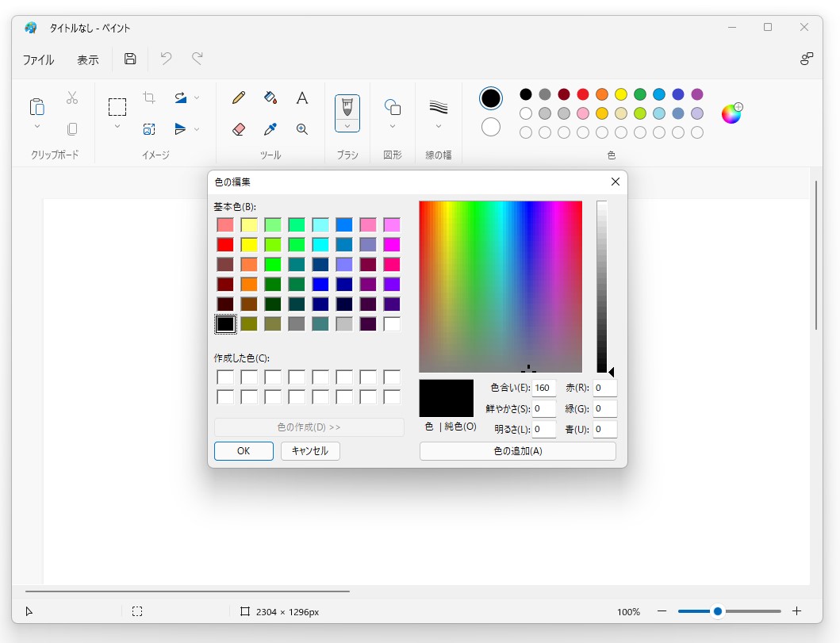Click the Rotate icon
This screenshot has height=643, width=840.
coord(181,98)
